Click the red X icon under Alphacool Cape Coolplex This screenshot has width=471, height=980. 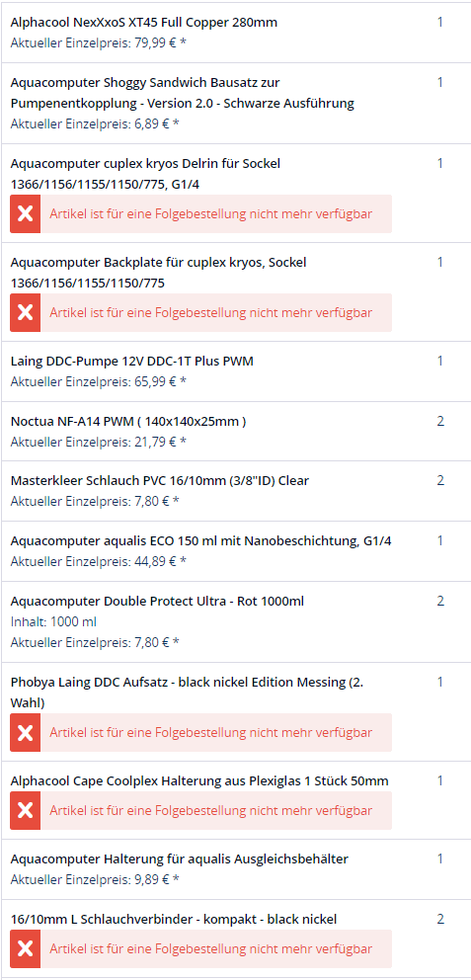(x=25, y=811)
